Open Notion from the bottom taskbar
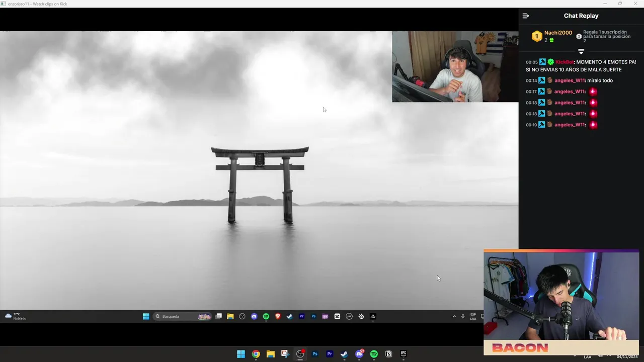 pos(388,354)
